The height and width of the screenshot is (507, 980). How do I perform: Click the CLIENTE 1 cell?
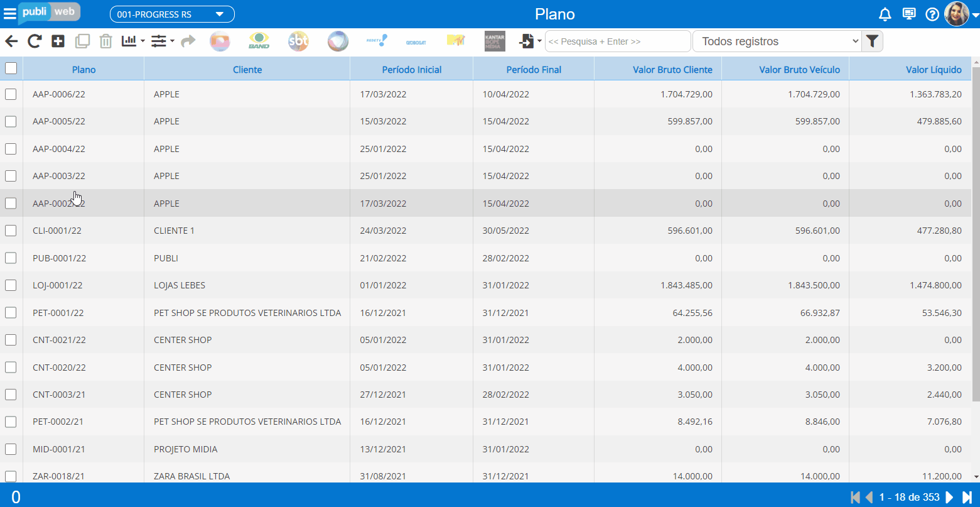[x=247, y=231]
